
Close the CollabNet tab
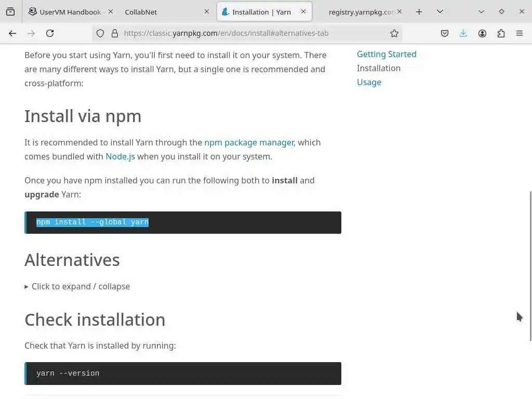coord(207,11)
